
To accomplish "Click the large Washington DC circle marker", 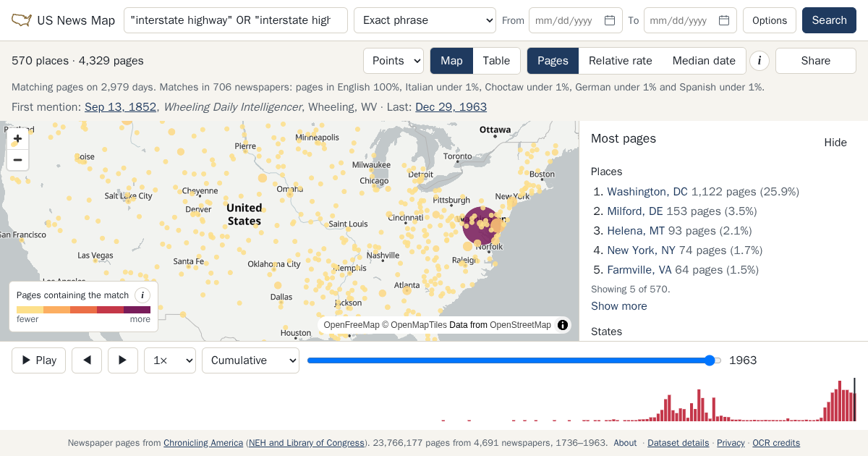I will (481, 224).
